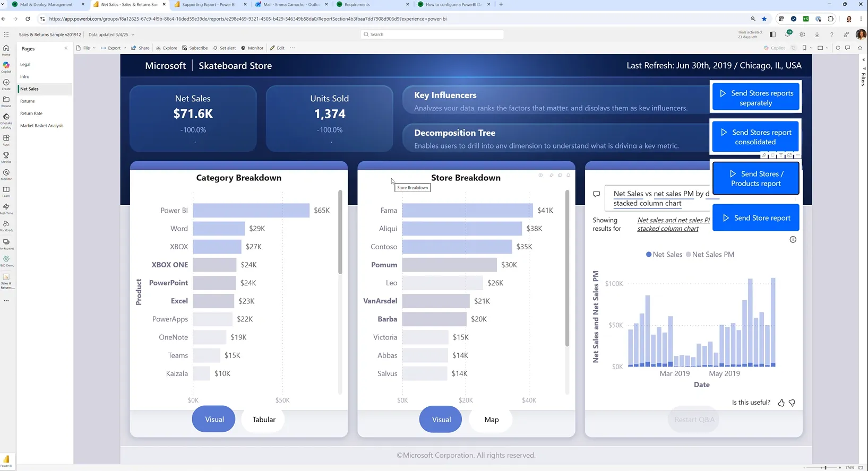Click the Fama bar in Store Breakdown
This screenshot has height=471, width=868.
pos(467,211)
